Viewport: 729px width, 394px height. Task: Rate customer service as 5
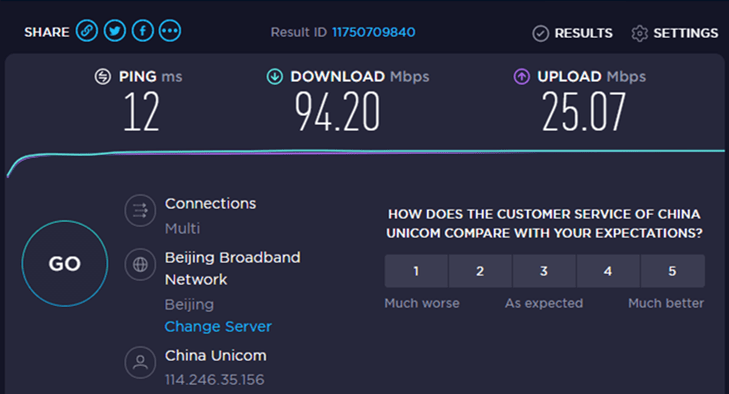coord(672,271)
